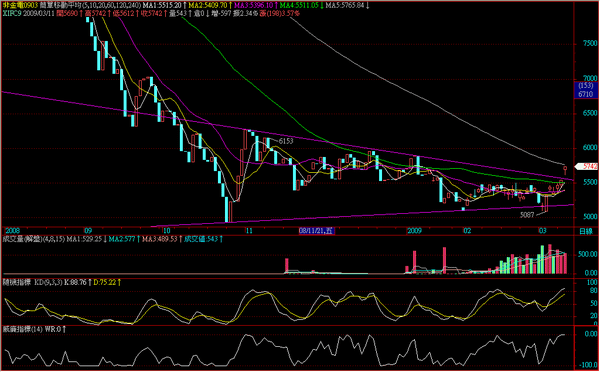Switch period using the 日線 label
Image resolution: width=600 pixels, height=372 pixels.
click(586, 231)
